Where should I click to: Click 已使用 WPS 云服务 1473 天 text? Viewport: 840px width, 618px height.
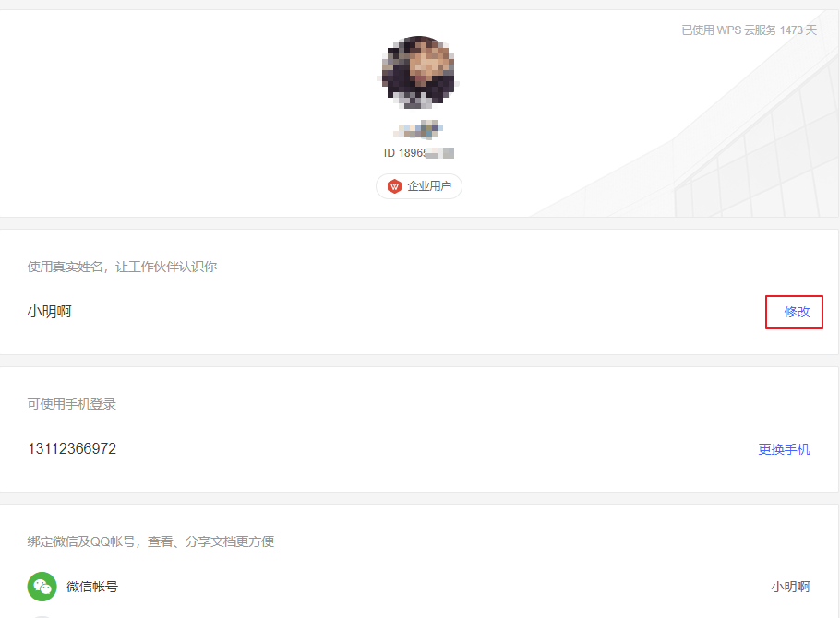(749, 30)
